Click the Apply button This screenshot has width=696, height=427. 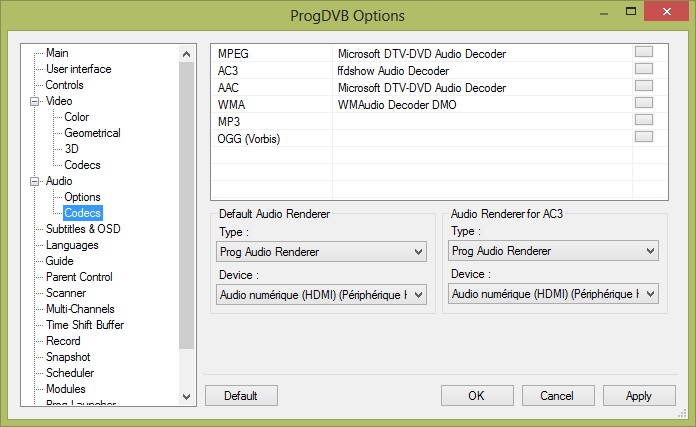point(638,395)
